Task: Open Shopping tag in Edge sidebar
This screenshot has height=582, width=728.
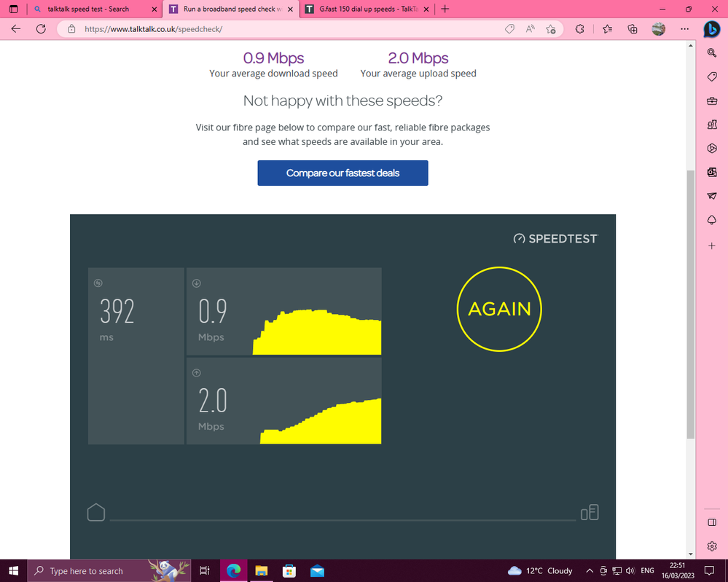Action: click(712, 76)
